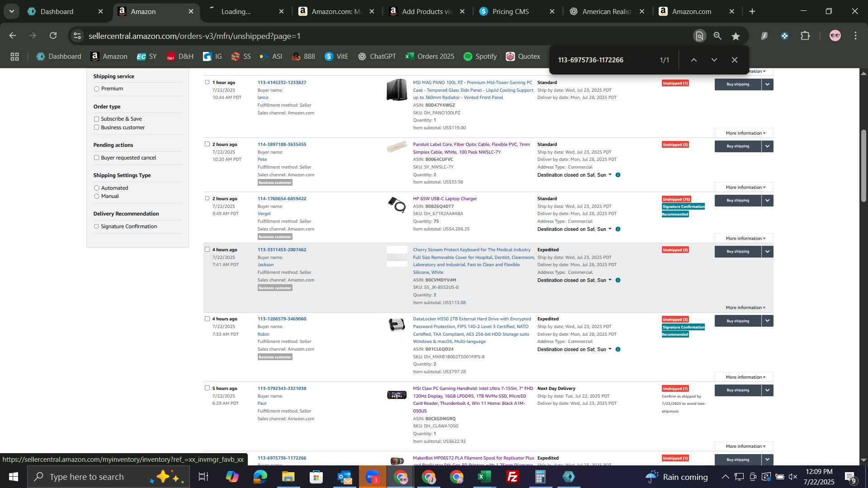
Task: Check the Business customer filter
Action: 96,127
